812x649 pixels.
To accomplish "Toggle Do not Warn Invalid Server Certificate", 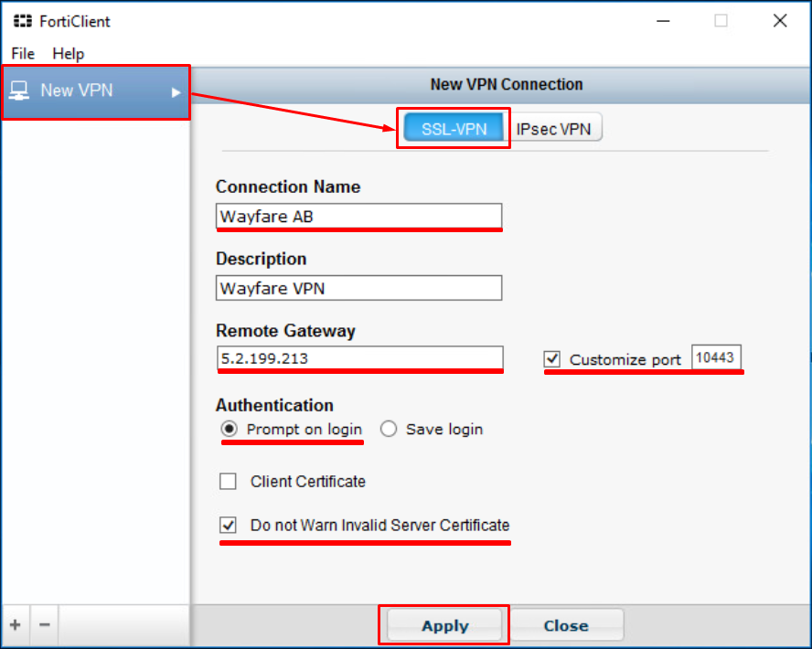I will click(x=229, y=526).
